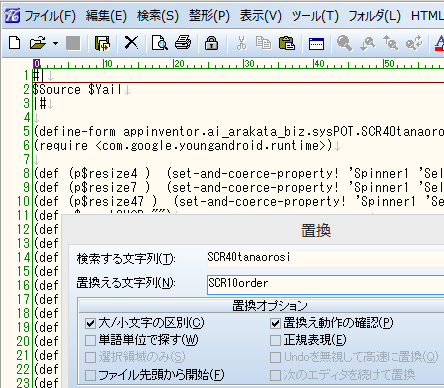Expand the Open file dropdown arrow

[55, 43]
